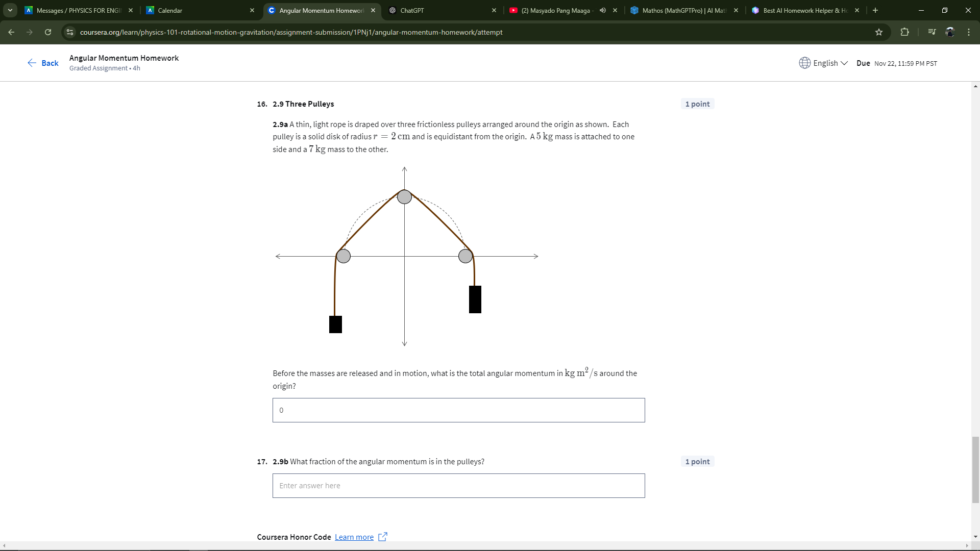
Task: Click the scroll up arrow of the page
Action: coord(975,86)
